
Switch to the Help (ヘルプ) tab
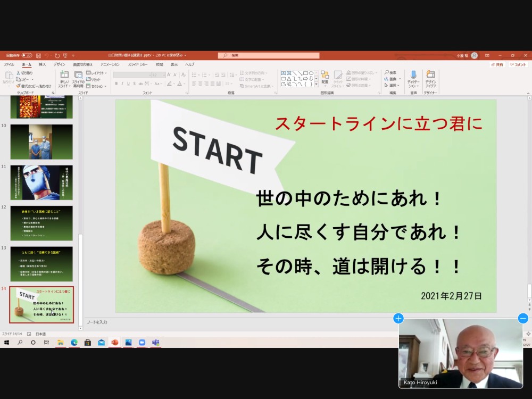[190, 64]
